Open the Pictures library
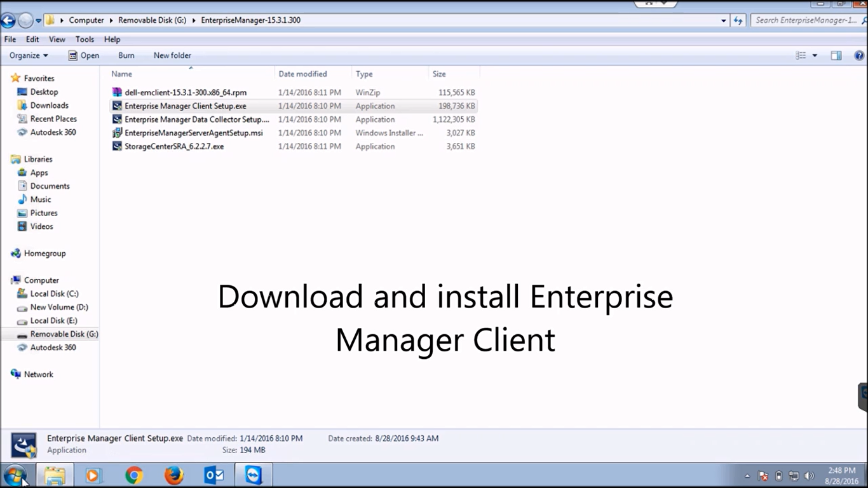Screen dimensions: 868x488 tap(44, 213)
